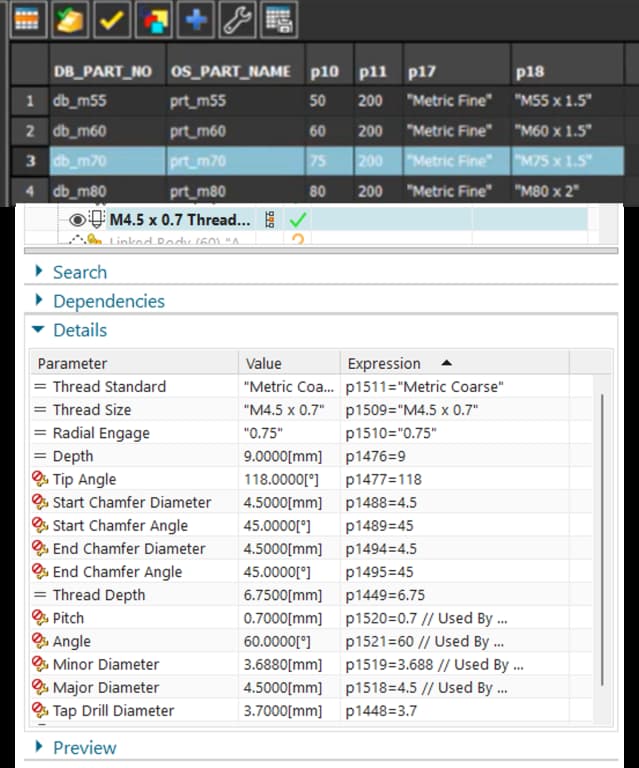The width and height of the screenshot is (639, 768).
Task: Collapse the Details section
Action: click(38, 330)
